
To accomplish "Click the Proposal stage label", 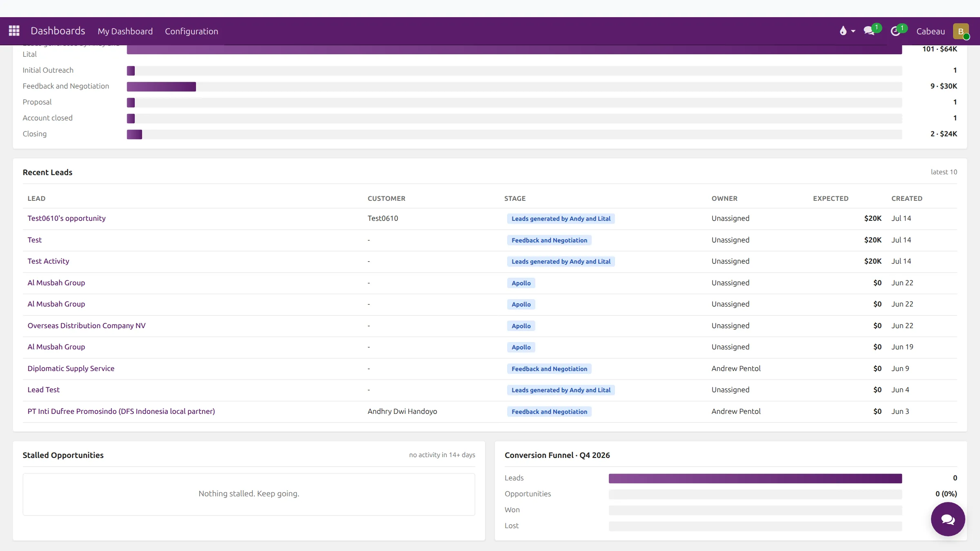I will [37, 102].
